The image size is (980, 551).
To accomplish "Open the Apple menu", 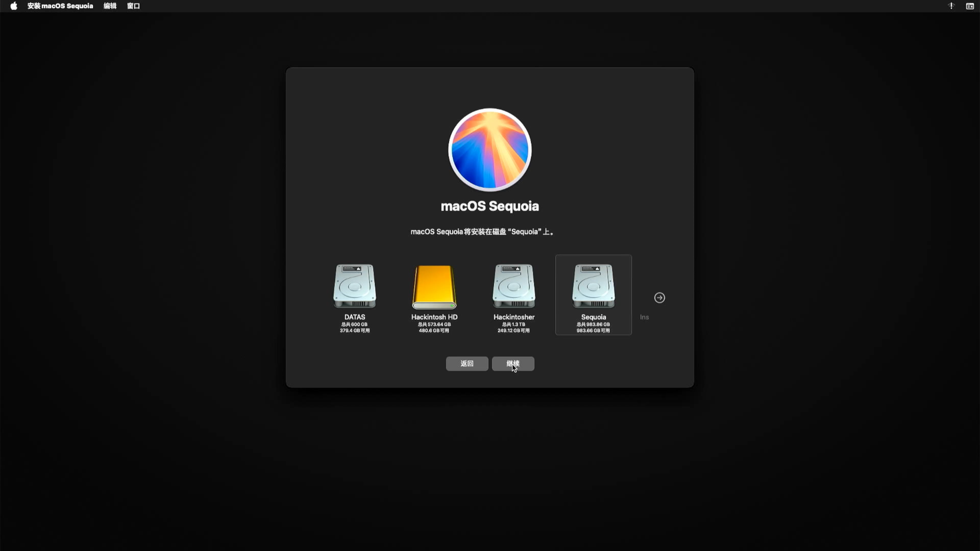I will pyautogui.click(x=14, y=6).
